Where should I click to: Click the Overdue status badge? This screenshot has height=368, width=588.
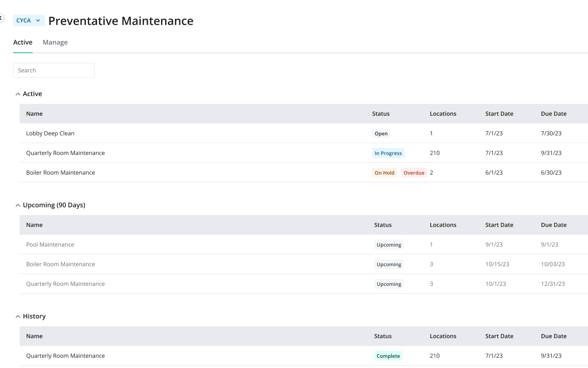tap(414, 173)
